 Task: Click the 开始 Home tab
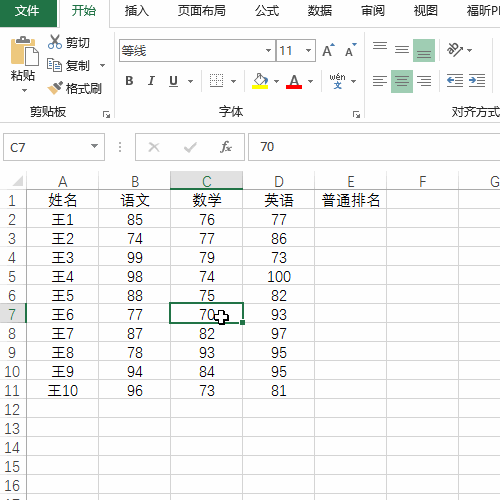[x=84, y=11]
